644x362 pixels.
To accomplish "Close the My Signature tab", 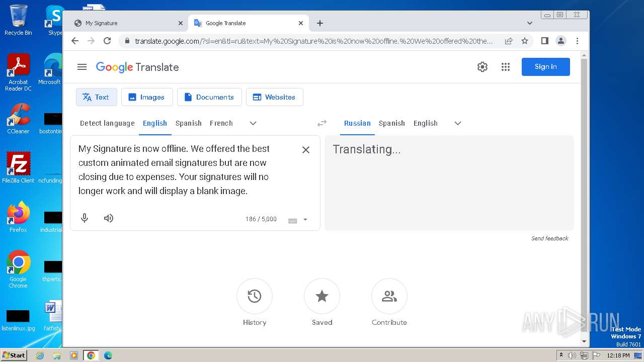I will click(181, 23).
